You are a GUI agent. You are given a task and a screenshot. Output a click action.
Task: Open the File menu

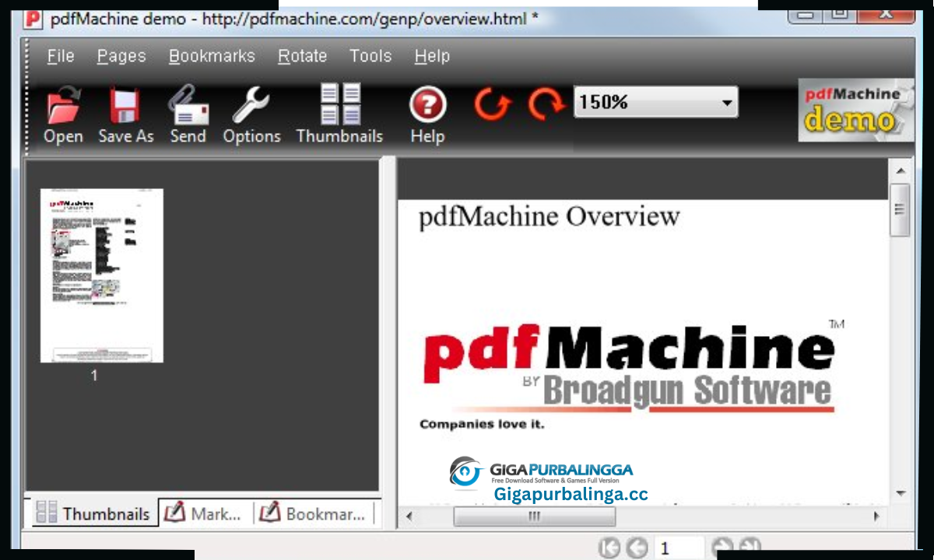pyautogui.click(x=61, y=56)
